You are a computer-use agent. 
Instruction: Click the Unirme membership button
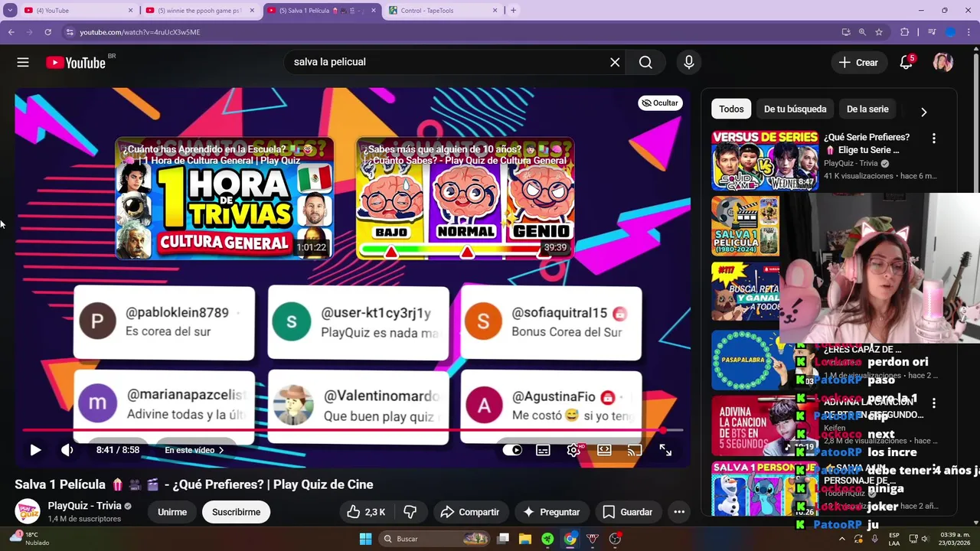(x=172, y=512)
